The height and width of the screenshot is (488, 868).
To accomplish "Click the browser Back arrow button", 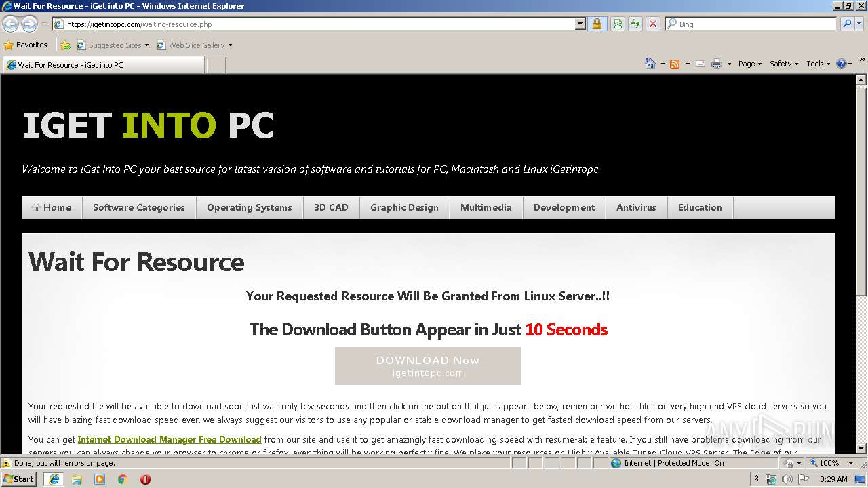I will 10,24.
